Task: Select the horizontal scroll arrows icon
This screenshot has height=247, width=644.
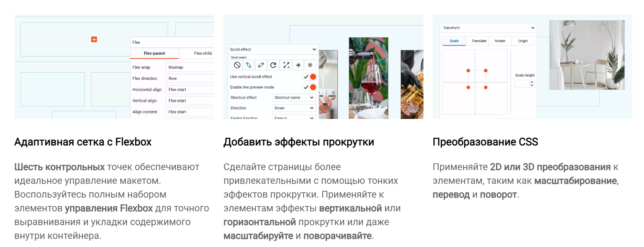Action: 261,65
